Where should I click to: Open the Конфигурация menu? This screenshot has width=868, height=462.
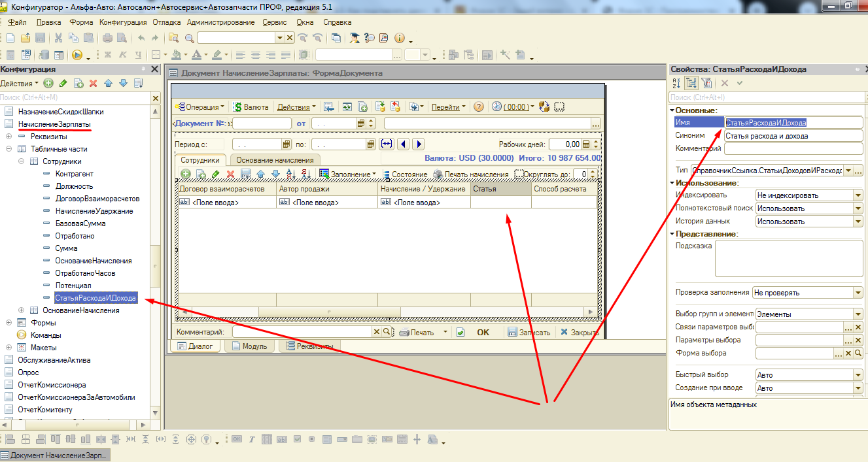tap(123, 22)
